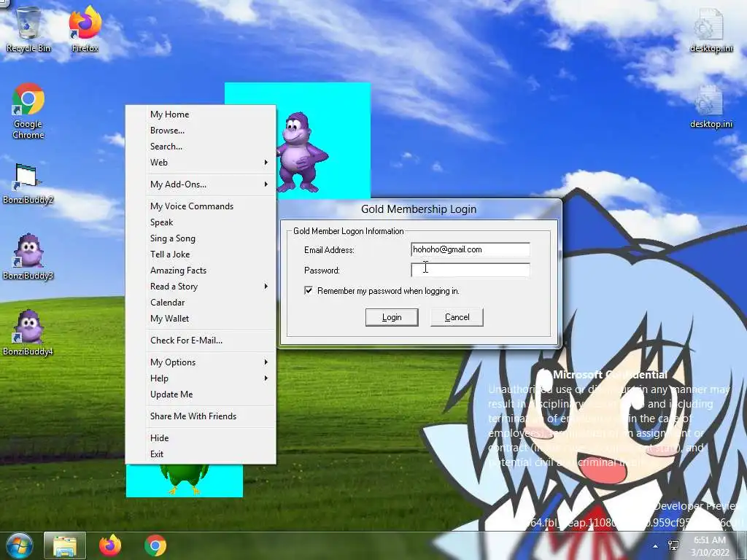Toggle Remember my password checkbox

click(x=309, y=290)
